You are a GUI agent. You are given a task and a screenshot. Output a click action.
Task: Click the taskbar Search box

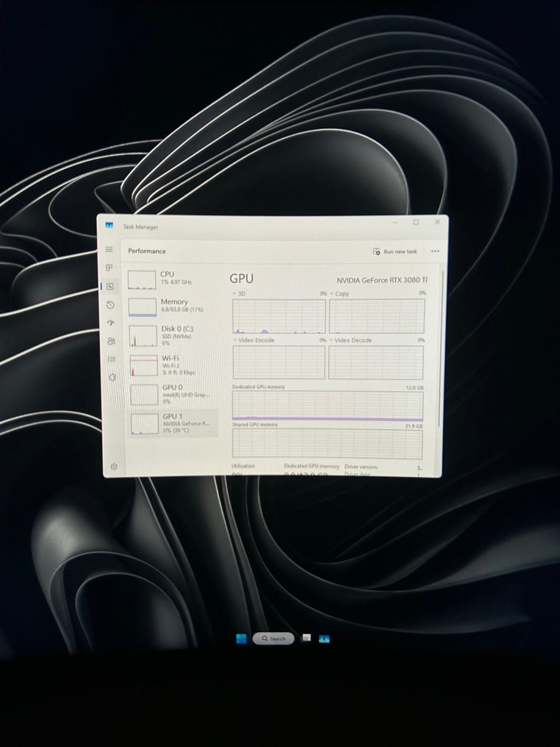click(273, 638)
